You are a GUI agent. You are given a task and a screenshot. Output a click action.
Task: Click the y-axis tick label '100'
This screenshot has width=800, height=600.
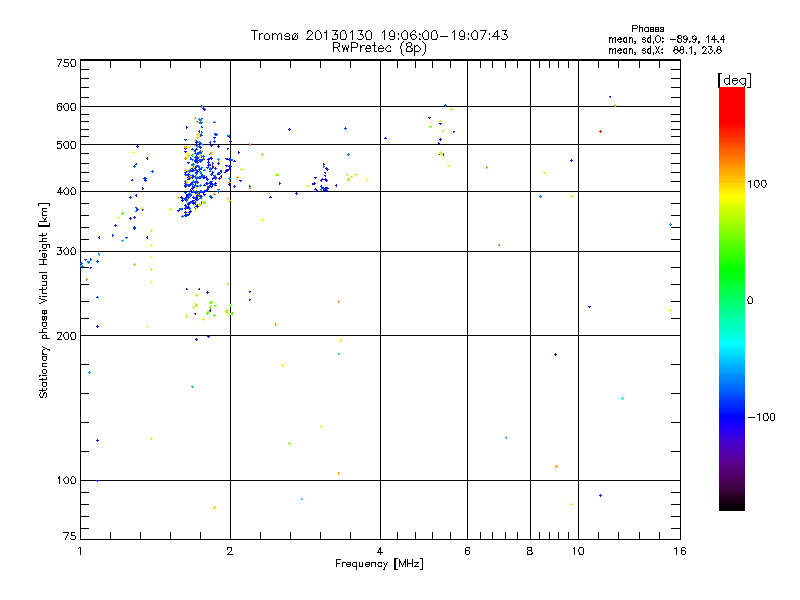[x=66, y=481]
